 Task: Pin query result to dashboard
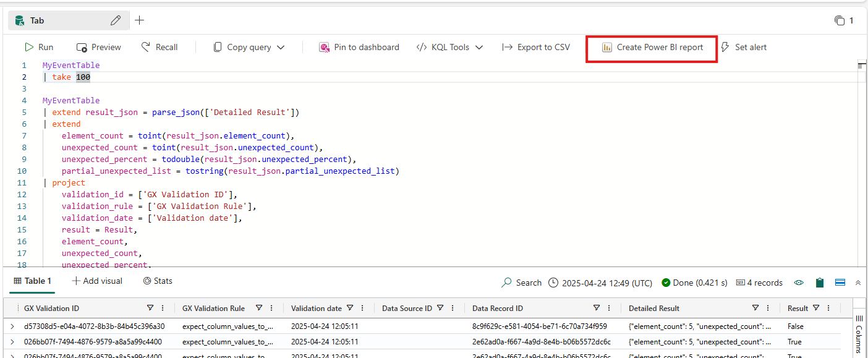coord(359,47)
